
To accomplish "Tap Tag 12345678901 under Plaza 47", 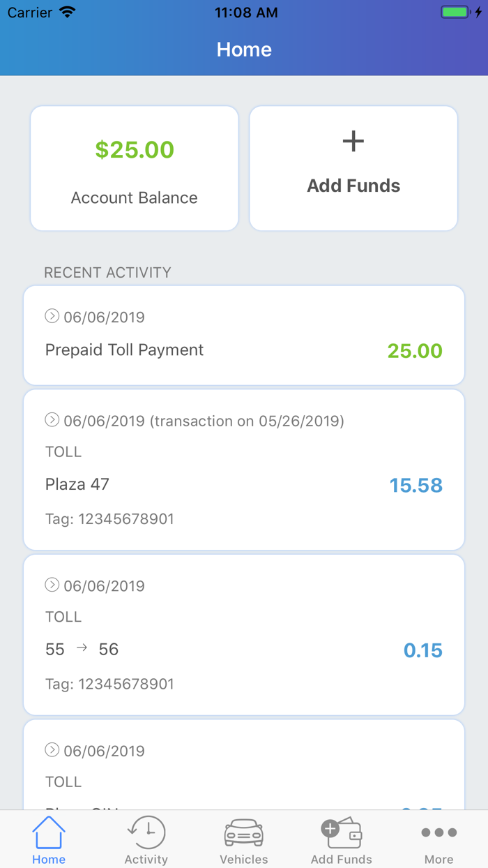I will click(x=109, y=518).
